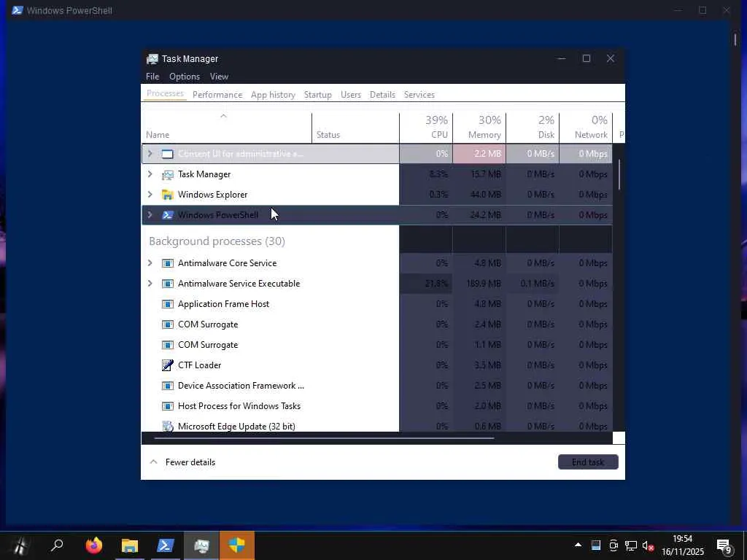This screenshot has height=560, width=747.
Task: Click the Microsoft Edge Update icon
Action: click(167, 426)
